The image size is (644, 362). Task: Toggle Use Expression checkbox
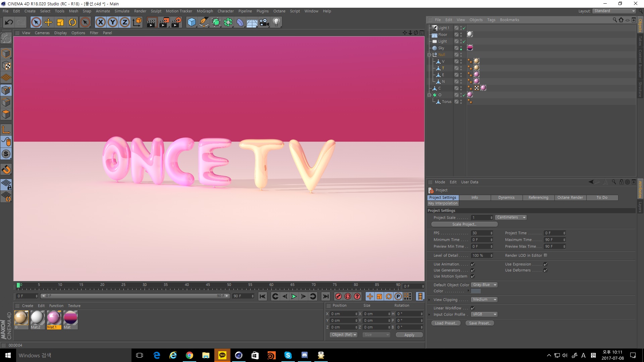[545, 264]
